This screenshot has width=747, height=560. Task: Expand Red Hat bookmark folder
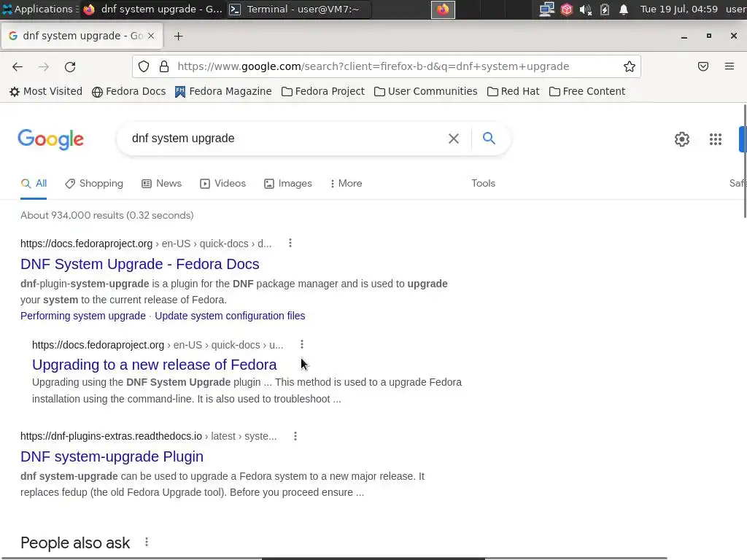[x=513, y=91]
